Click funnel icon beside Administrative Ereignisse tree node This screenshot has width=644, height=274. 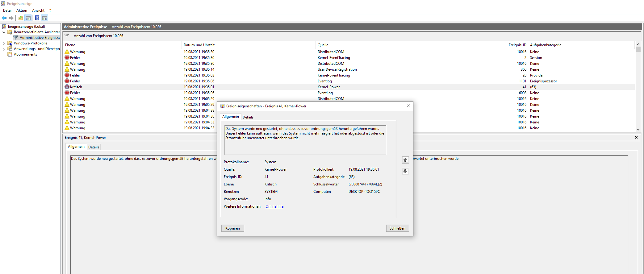click(x=16, y=38)
